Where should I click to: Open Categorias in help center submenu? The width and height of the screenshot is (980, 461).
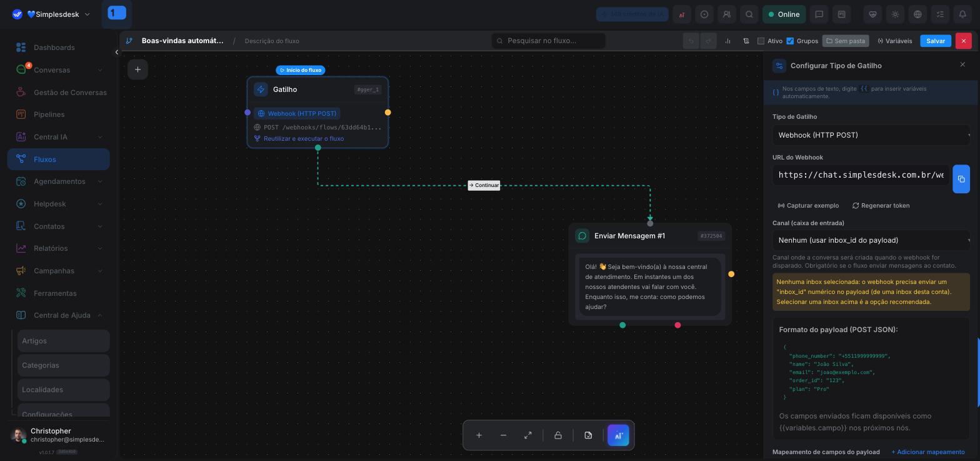coord(63,365)
